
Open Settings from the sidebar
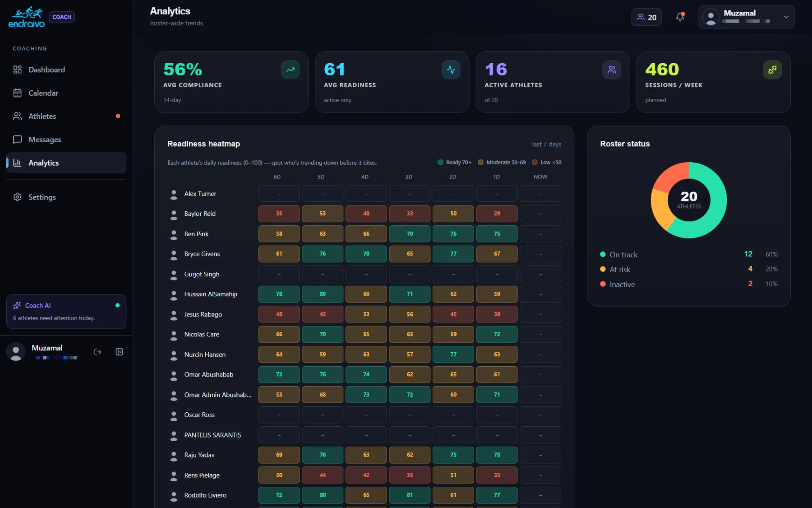point(66,197)
